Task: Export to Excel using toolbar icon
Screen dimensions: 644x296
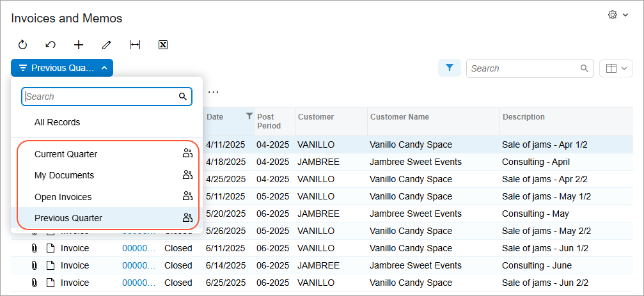Action: 163,45
